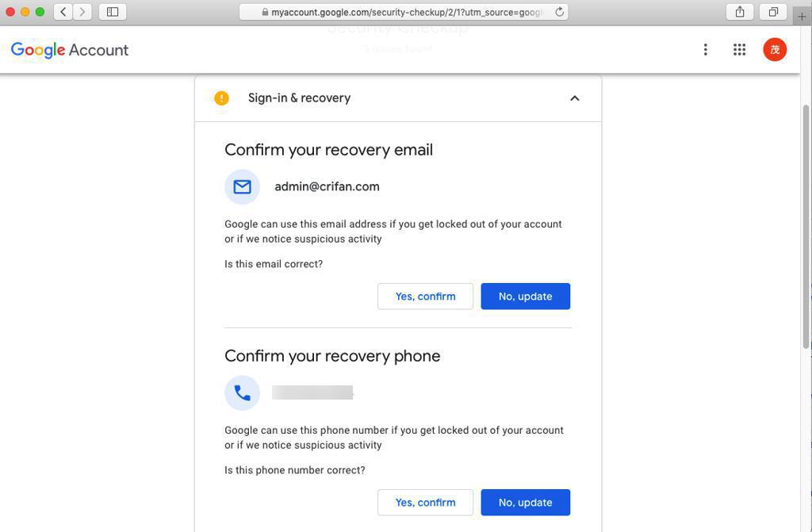Show all tabs overview icon

773,12
